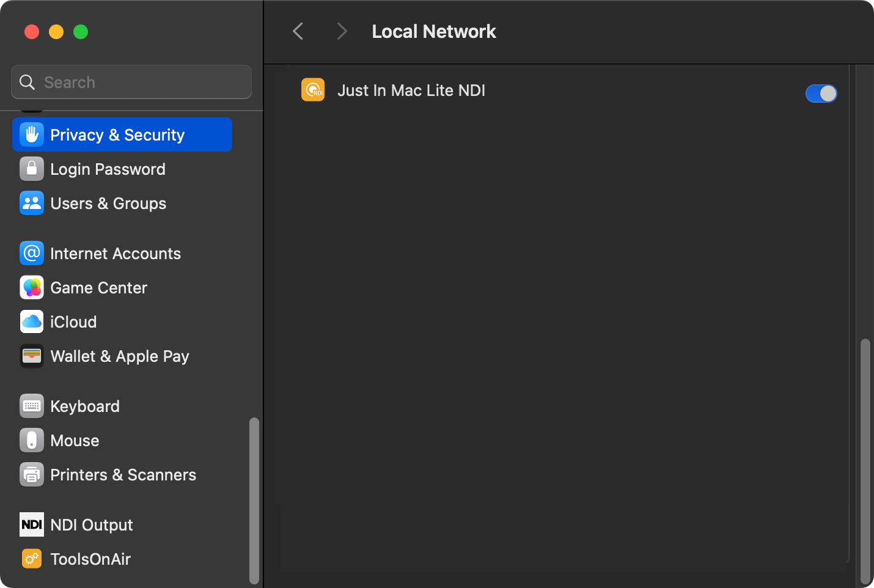Viewport: 874px width, 588px height.
Task: Click the Users & Groups people icon
Action: pyautogui.click(x=32, y=203)
